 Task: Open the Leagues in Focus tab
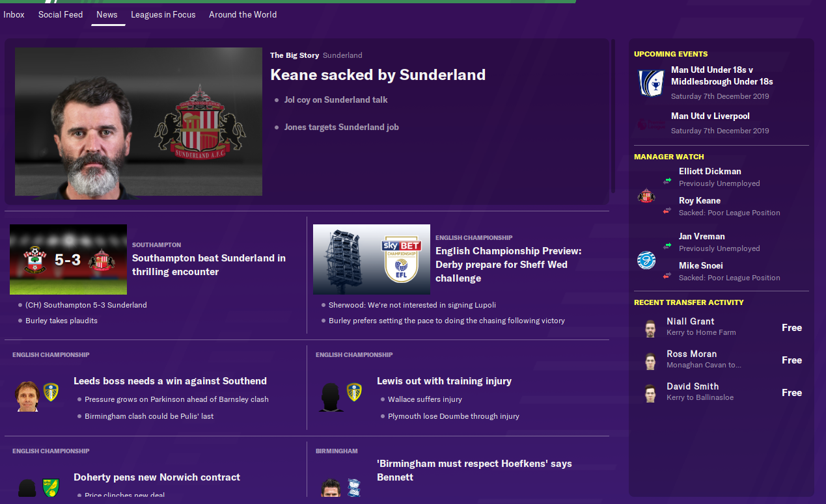[x=163, y=14]
